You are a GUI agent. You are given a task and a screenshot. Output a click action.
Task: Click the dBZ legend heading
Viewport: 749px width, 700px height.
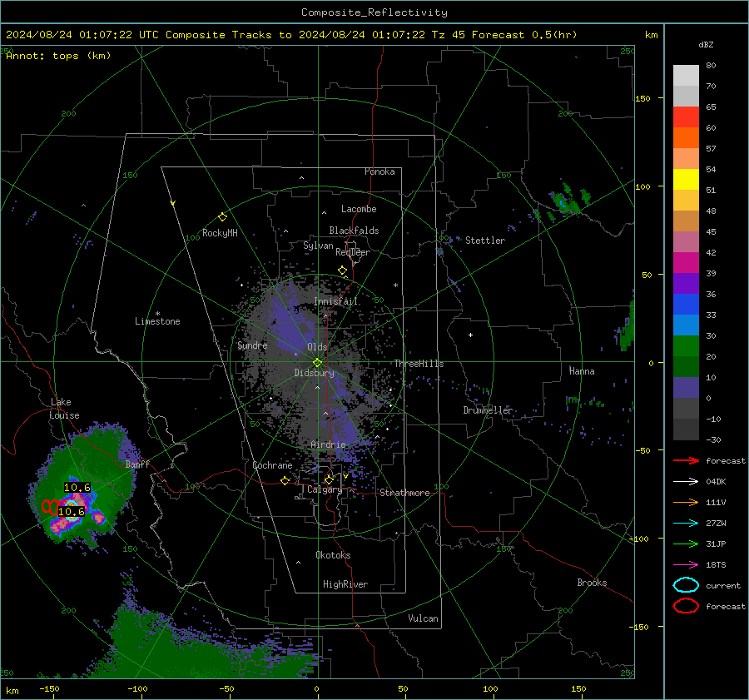(x=706, y=45)
